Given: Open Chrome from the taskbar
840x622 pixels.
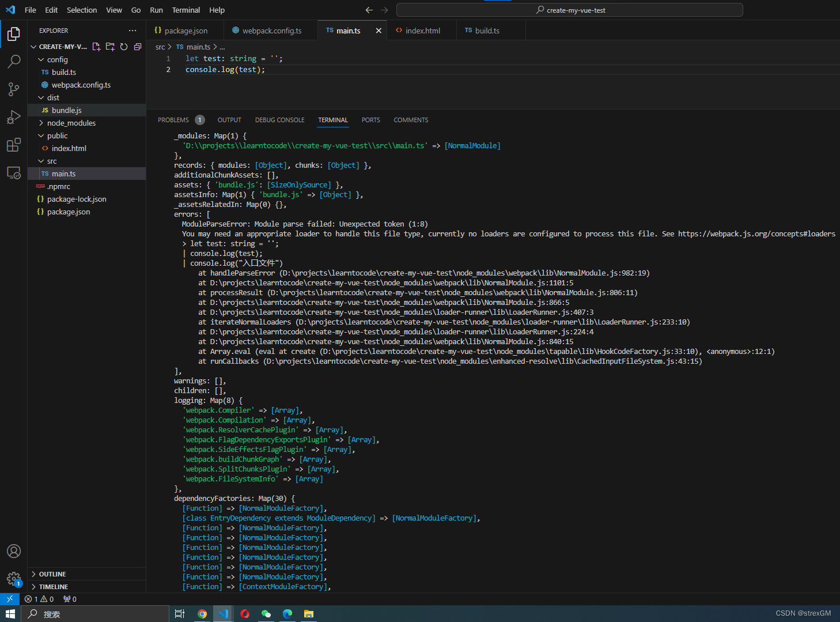Looking at the screenshot, I should click(x=202, y=614).
